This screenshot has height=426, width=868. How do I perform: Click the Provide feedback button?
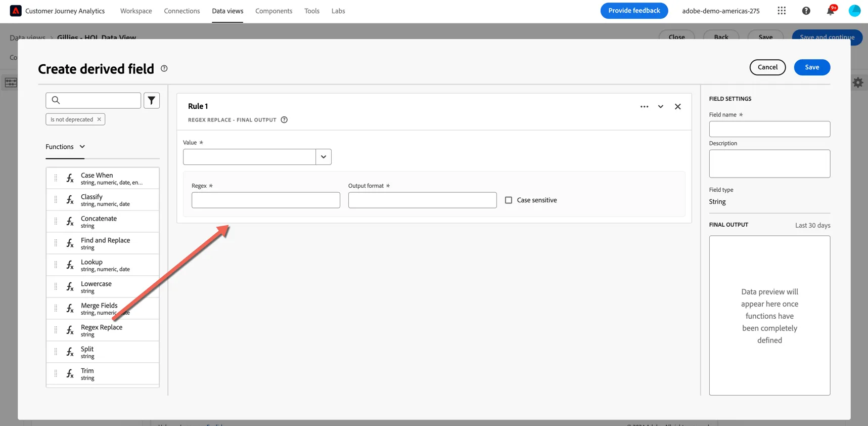coord(634,11)
